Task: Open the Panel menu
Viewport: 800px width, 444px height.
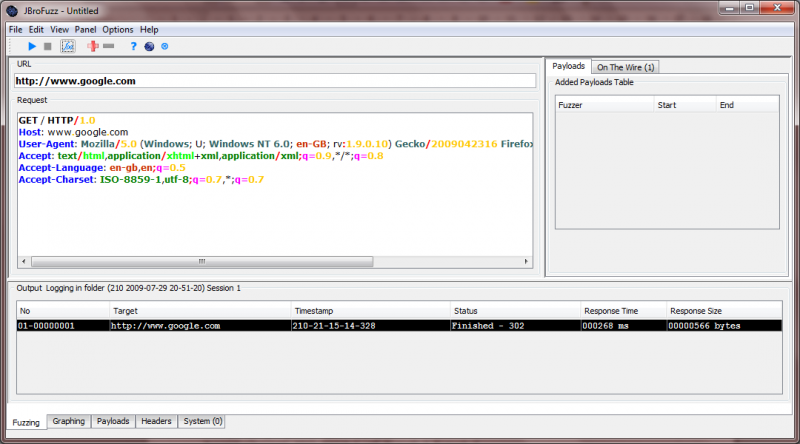Action: (85, 30)
